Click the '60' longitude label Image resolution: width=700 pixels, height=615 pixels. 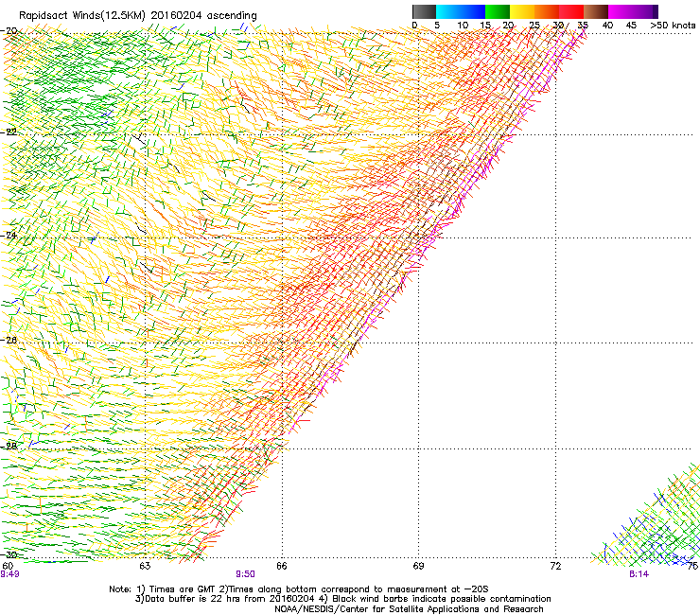(x=8, y=566)
